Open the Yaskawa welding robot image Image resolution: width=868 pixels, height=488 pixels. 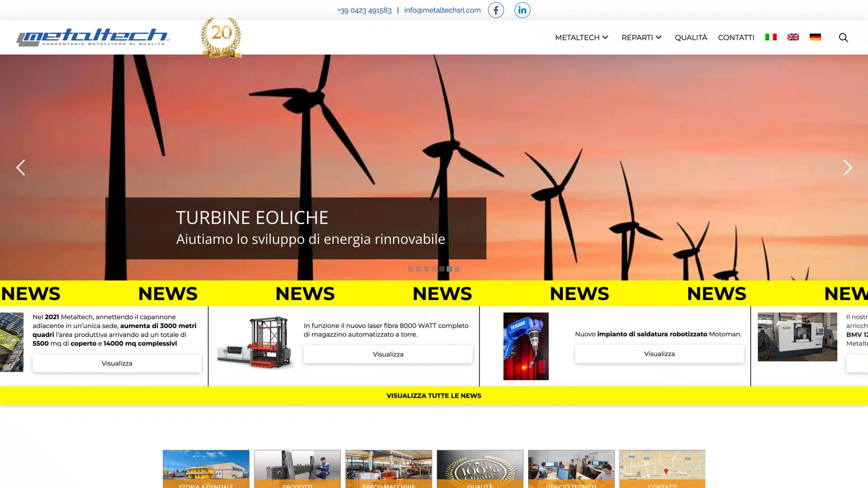526,346
